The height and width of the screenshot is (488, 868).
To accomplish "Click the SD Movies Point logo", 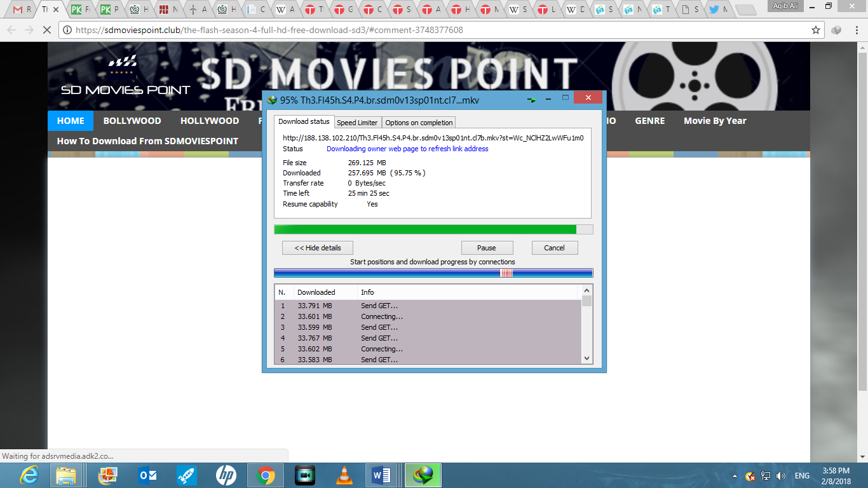I will [x=125, y=76].
